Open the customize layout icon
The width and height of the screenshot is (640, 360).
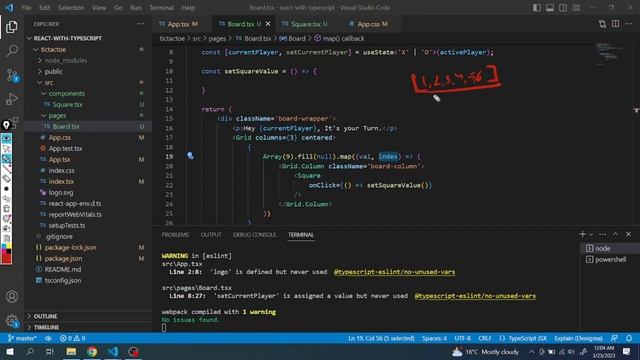(576, 8)
